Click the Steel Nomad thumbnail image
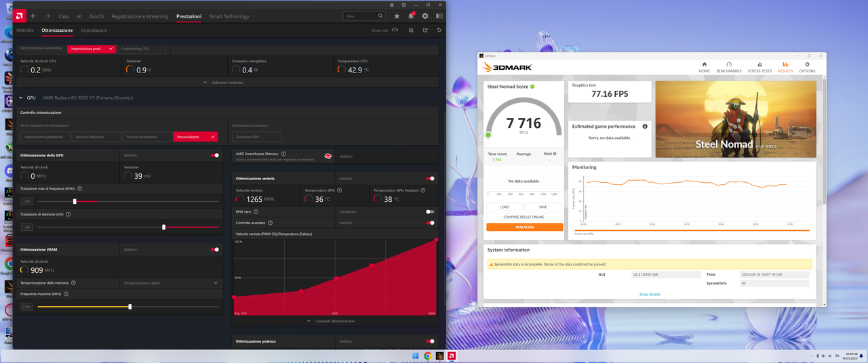The width and height of the screenshot is (868, 363). click(736, 119)
